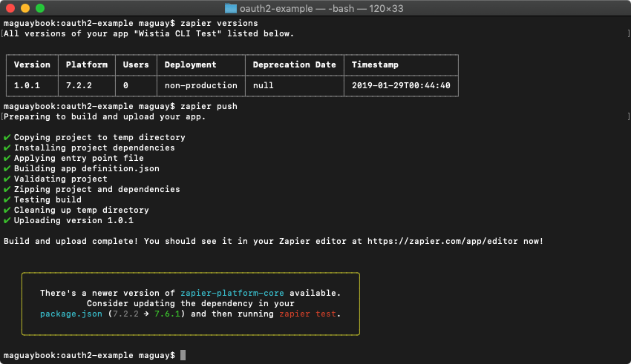Click checkmark beside Validating project
631x364 pixels.
tap(7, 179)
